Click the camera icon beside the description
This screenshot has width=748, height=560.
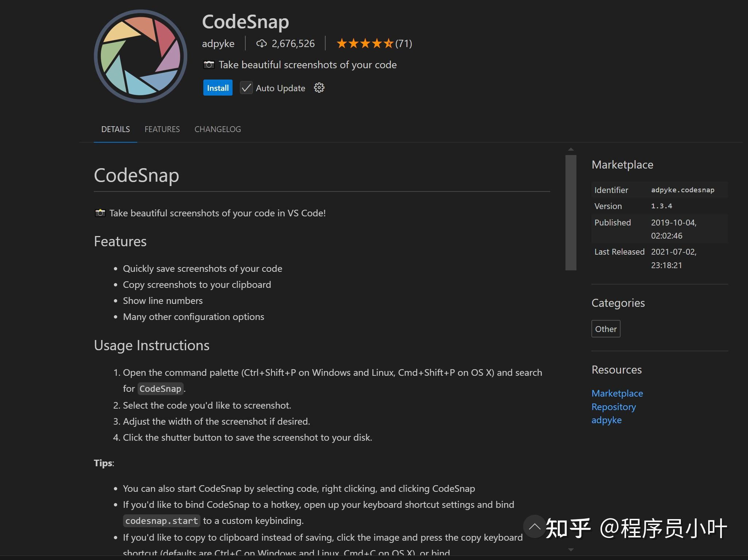pyautogui.click(x=209, y=64)
